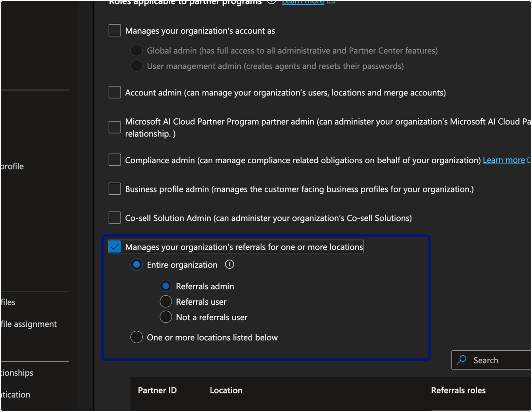Click info icon next to Entire organization
This screenshot has height=412, width=532.
229,265
